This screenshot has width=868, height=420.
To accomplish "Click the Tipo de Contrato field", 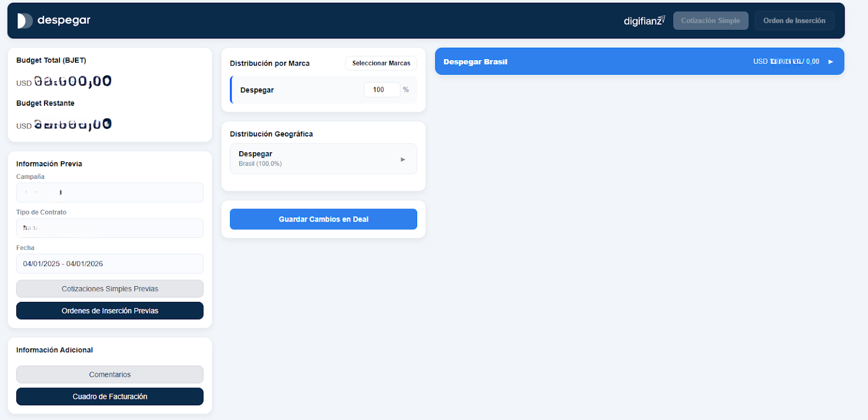I will click(110, 228).
